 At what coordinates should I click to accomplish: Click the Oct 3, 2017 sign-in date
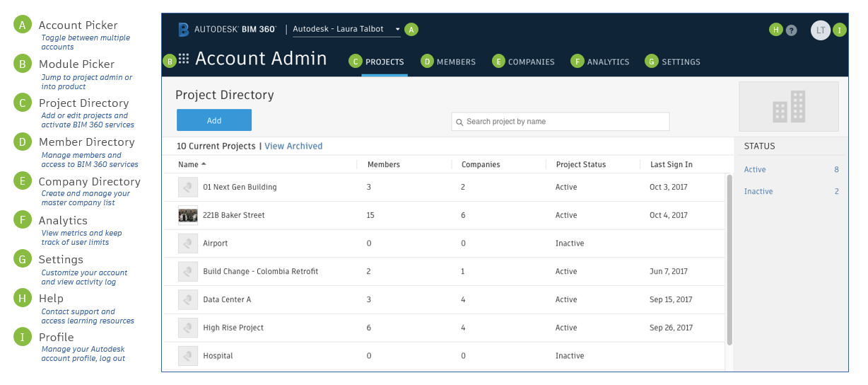669,187
